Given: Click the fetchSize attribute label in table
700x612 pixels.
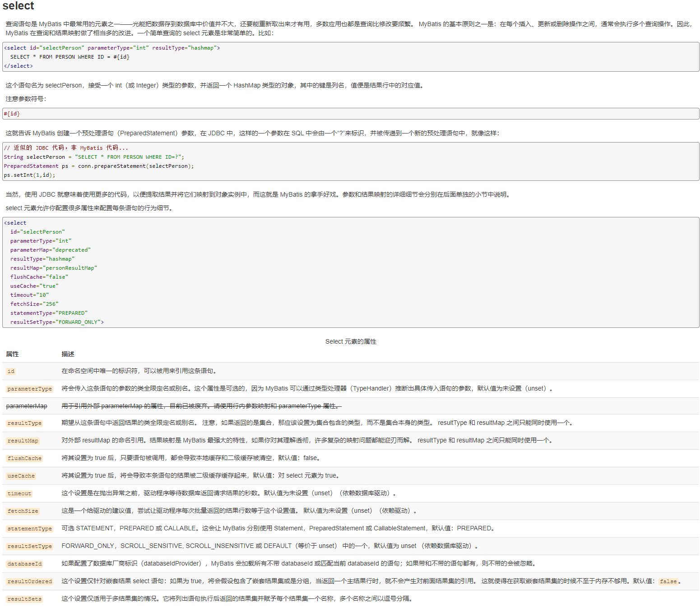Looking at the screenshot, I should [23, 511].
